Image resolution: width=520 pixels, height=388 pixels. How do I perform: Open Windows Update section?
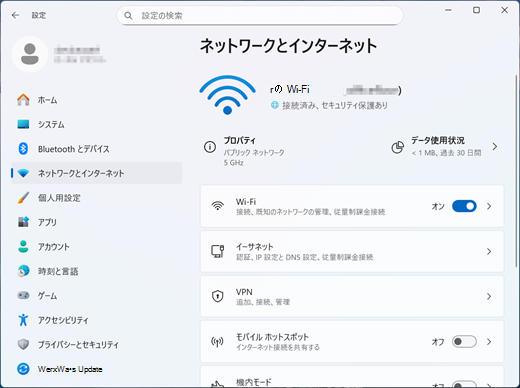[x=97, y=369]
